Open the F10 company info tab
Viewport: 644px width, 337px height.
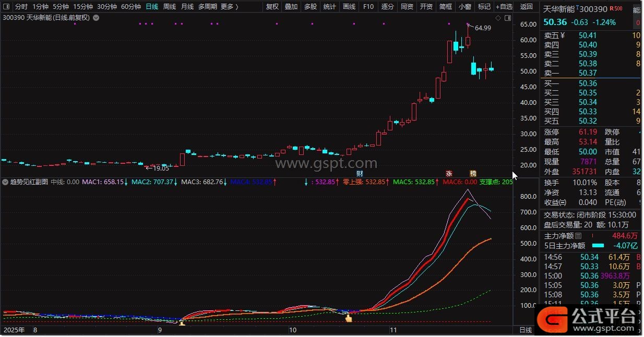(368, 7)
